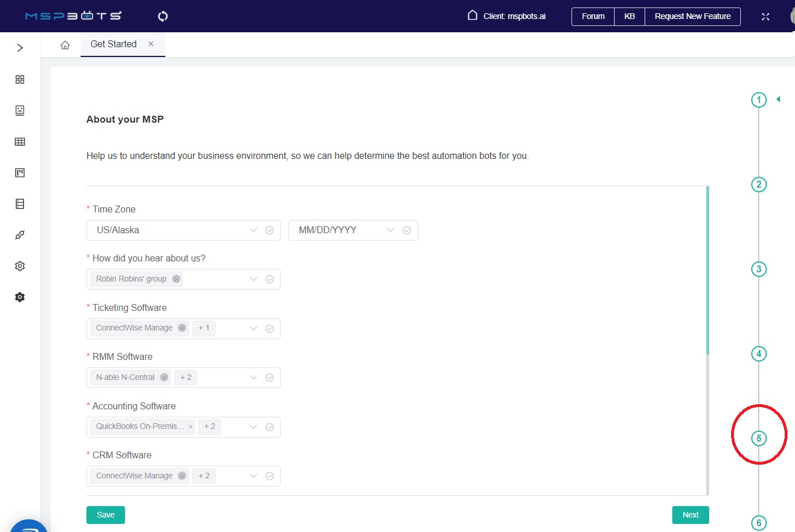Open the Ticketing Software dropdown
The height and width of the screenshot is (532, 795).
(183, 329)
